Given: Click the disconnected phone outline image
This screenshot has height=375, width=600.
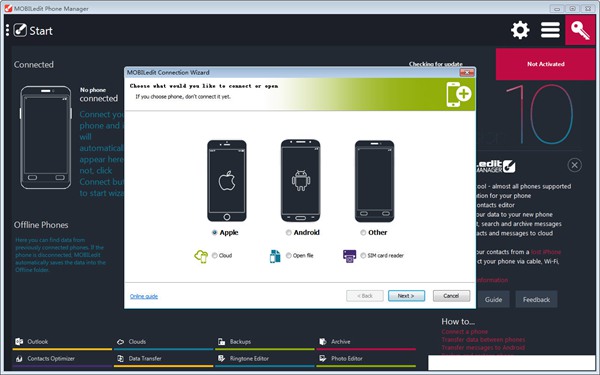Looking at the screenshot, I should coord(46,137).
